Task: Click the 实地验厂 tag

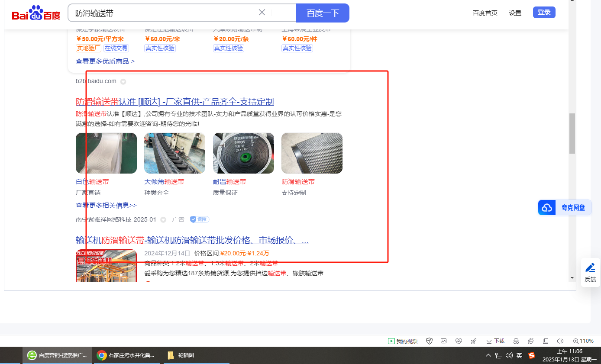Action: 88,48
